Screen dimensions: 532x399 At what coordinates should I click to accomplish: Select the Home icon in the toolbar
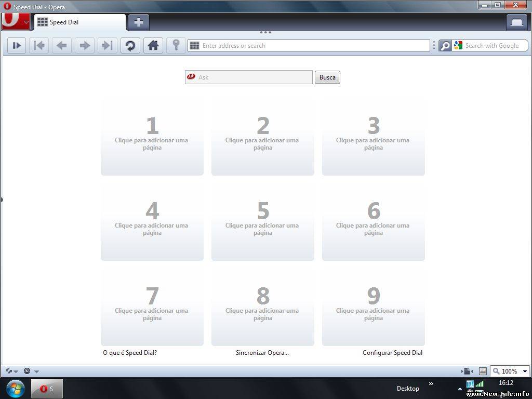point(153,45)
